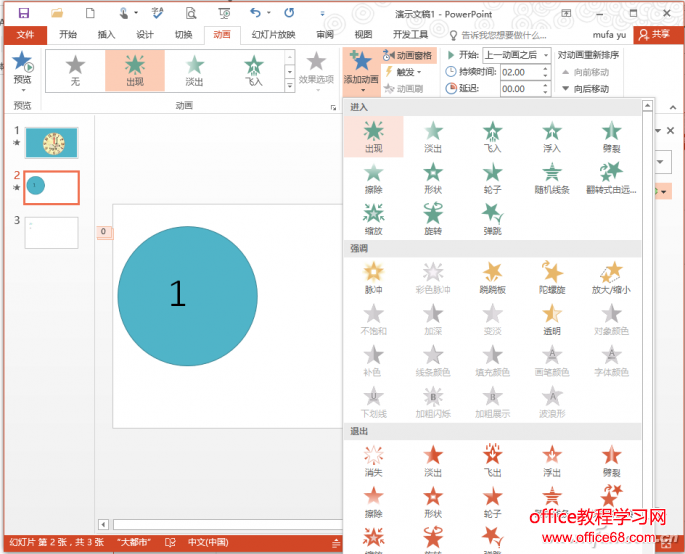Apply the 脉冲 emphasis effect

coord(373,277)
